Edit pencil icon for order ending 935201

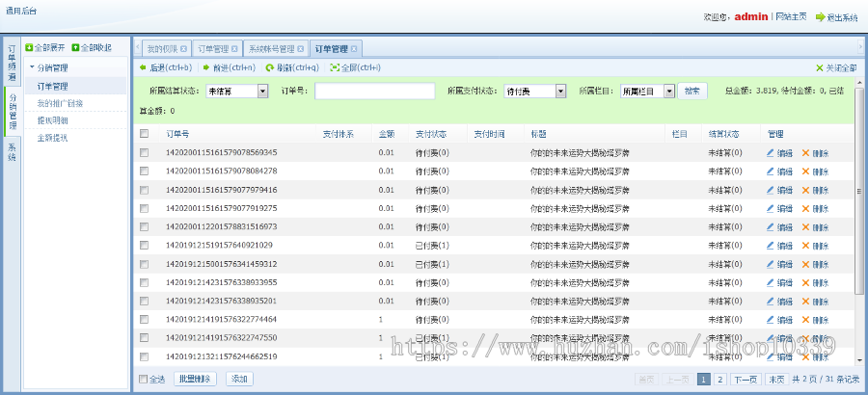tap(770, 301)
